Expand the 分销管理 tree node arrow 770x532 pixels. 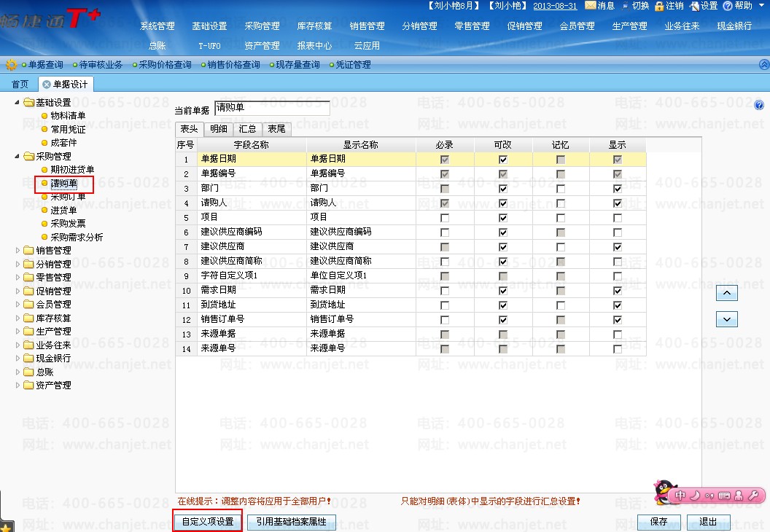pyautogui.click(x=17, y=264)
